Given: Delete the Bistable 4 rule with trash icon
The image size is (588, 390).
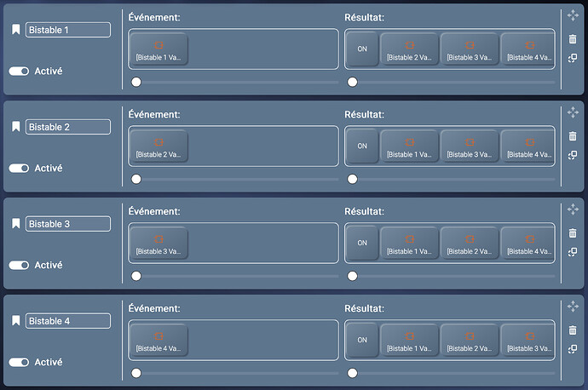Looking at the screenshot, I should (573, 330).
